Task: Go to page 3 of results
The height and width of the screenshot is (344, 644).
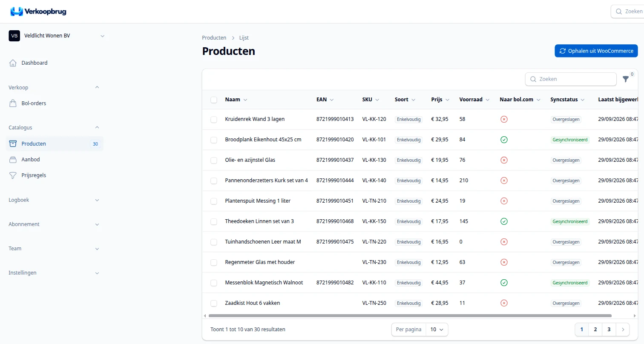Action: pos(609,330)
